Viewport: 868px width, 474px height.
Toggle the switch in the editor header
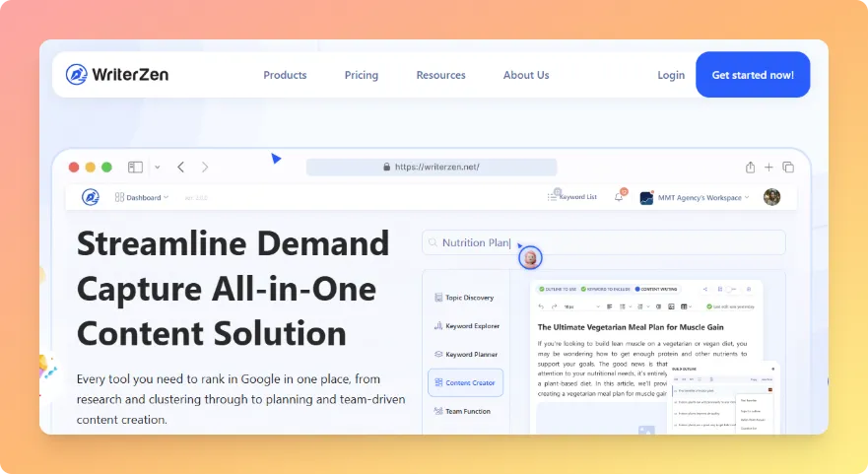(730, 289)
